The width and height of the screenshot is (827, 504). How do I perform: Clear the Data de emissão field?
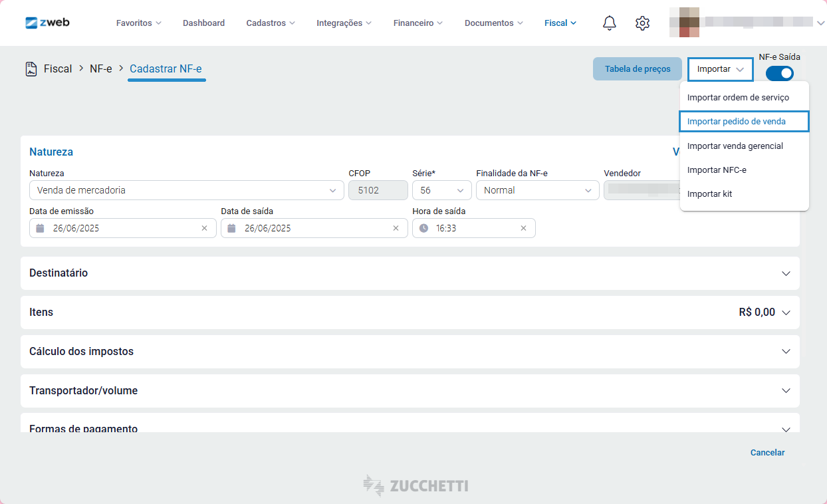pyautogui.click(x=204, y=228)
